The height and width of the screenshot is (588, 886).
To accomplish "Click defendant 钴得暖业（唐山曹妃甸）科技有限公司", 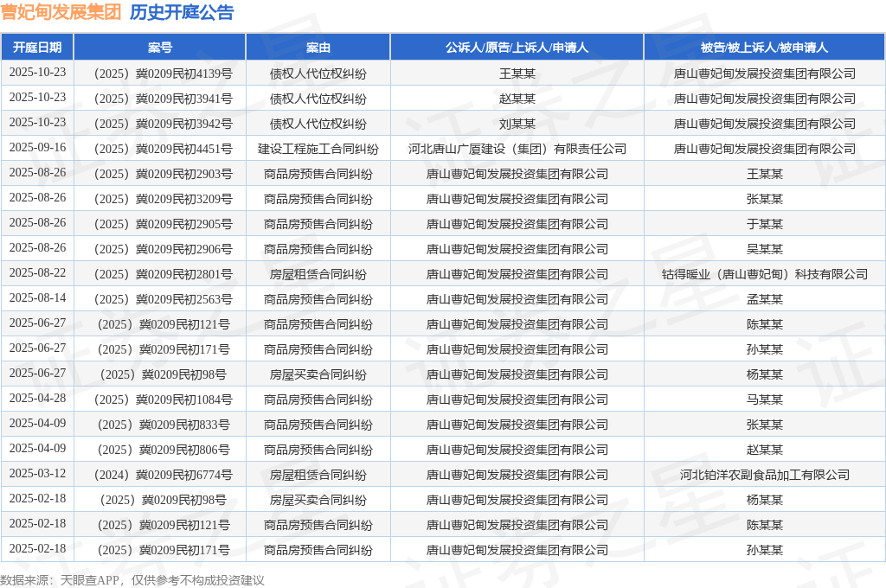I will click(x=765, y=274).
